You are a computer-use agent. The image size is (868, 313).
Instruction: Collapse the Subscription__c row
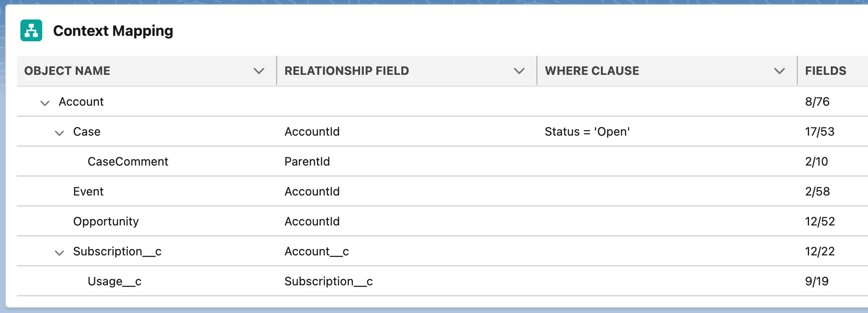59,253
